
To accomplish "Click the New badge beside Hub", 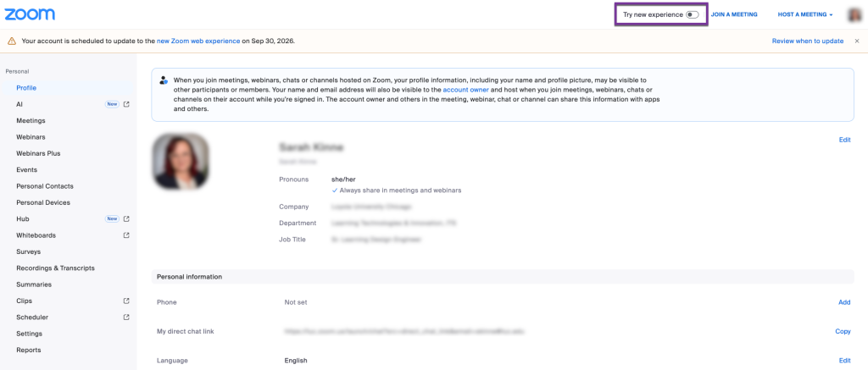I will pos(113,219).
